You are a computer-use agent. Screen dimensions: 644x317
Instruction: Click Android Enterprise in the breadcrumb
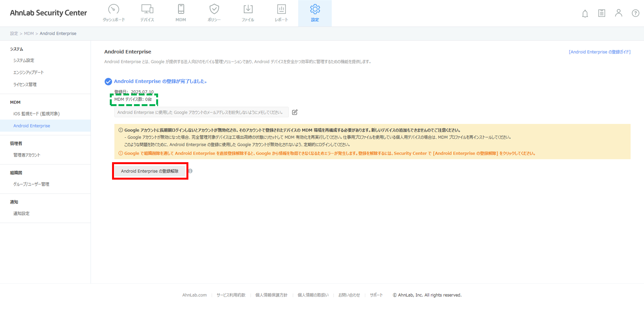click(x=58, y=34)
